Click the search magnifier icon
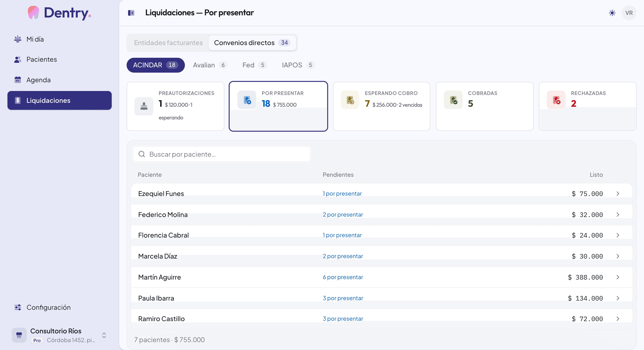644x350 pixels. tap(142, 154)
